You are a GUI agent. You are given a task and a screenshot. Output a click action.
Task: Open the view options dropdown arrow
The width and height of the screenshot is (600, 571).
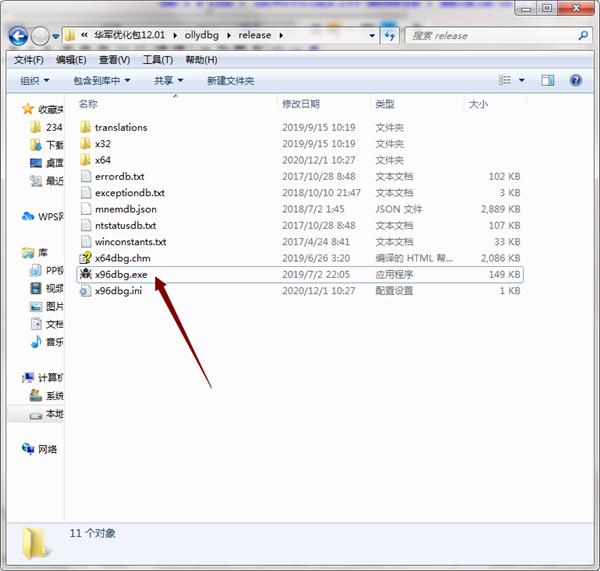[522, 80]
